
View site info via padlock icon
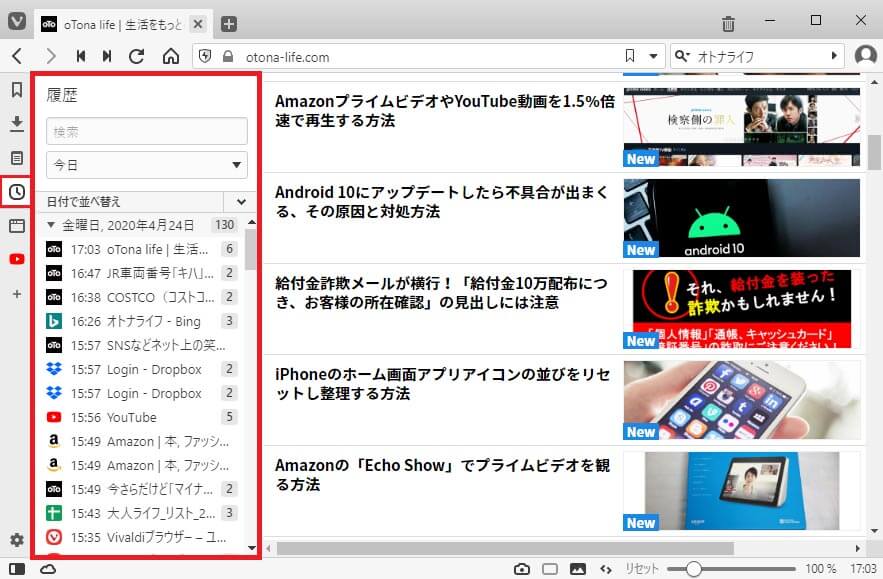228,56
